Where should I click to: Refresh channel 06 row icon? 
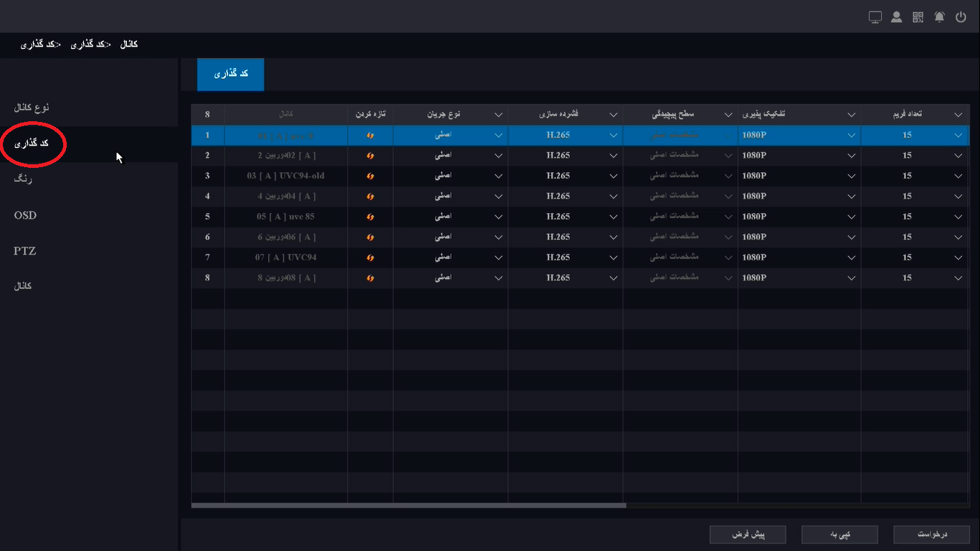click(371, 237)
